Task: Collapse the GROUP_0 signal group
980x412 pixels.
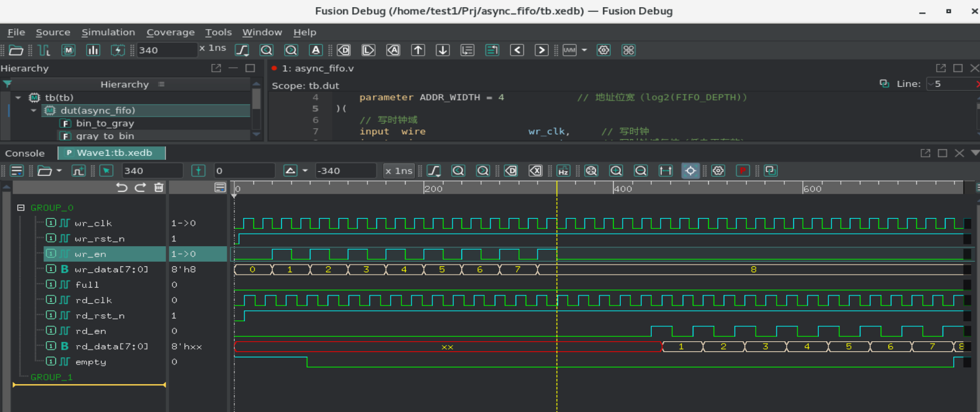Action: [x=21, y=208]
